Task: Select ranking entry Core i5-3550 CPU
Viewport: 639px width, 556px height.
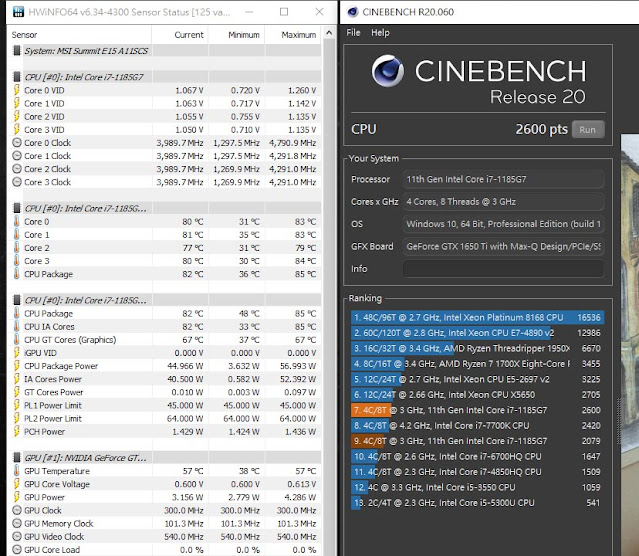Action: [477, 487]
